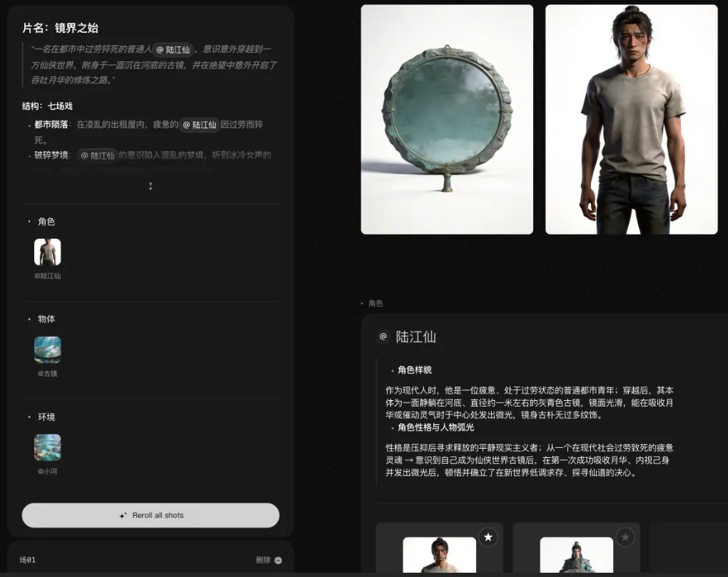Viewport: 728px width, 577px height.
Task: Click the 环境 section heading
Action: [x=46, y=417]
